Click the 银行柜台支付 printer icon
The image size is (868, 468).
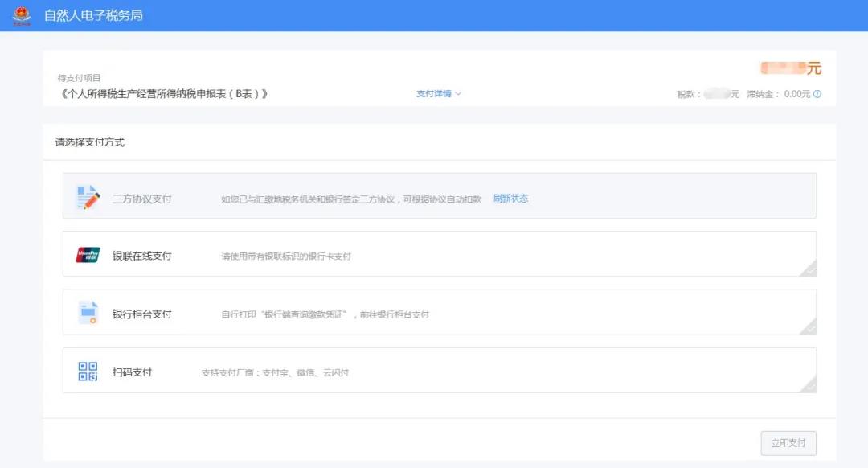tap(87, 314)
